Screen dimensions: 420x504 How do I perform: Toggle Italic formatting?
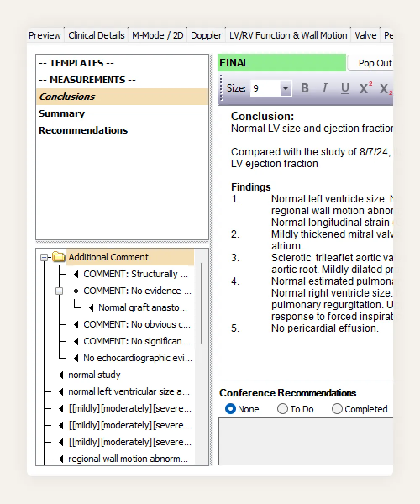[325, 88]
